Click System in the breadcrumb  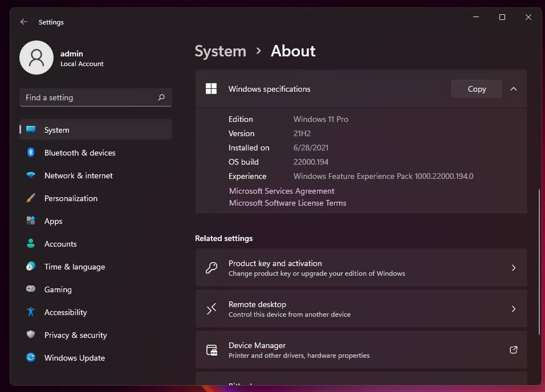click(220, 51)
